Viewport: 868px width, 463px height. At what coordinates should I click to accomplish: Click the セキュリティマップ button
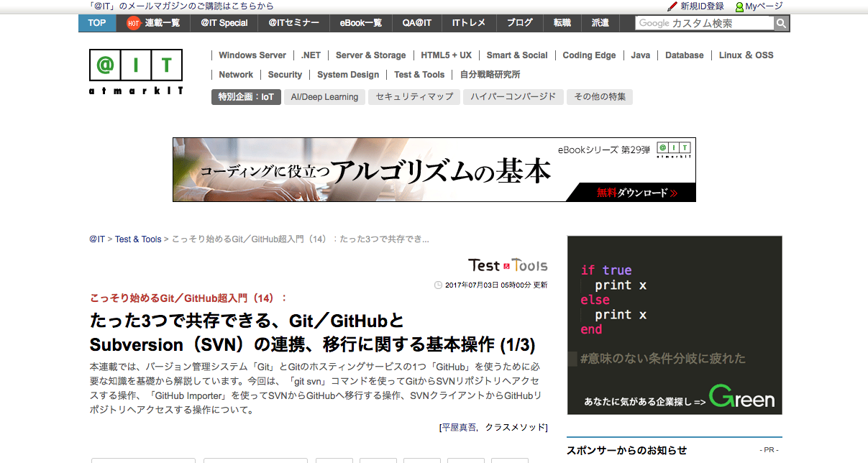point(414,97)
